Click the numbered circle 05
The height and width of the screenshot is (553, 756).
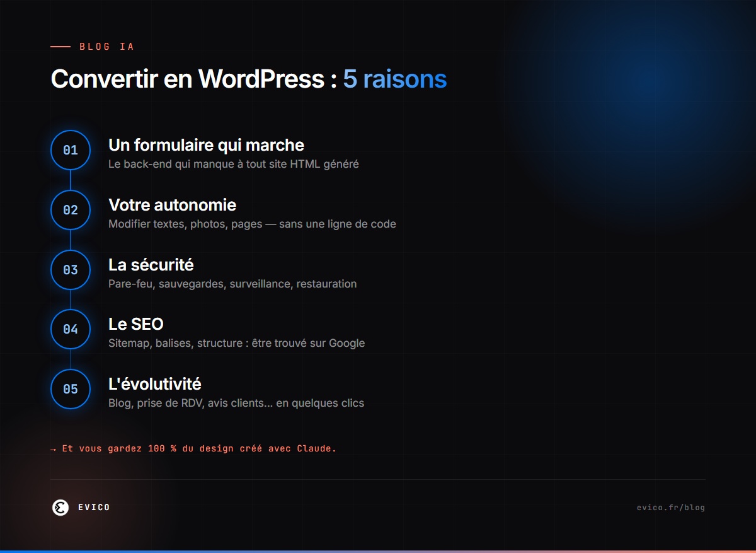point(71,389)
